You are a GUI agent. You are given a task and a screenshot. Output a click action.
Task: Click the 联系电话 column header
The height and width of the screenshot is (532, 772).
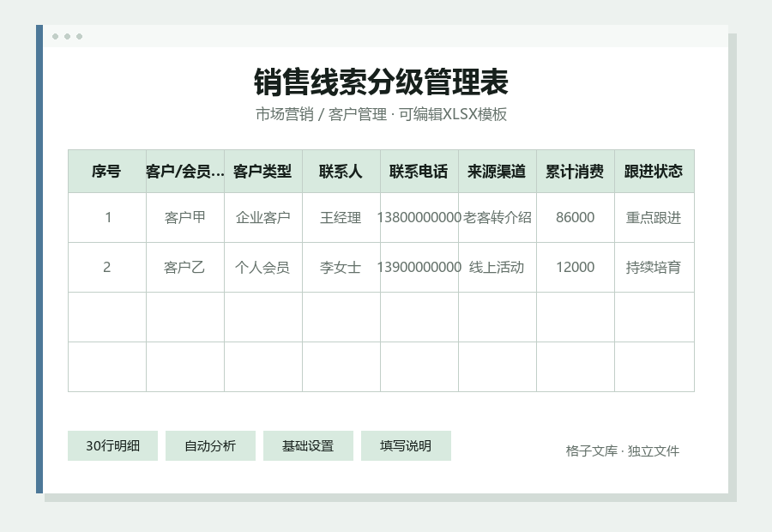click(419, 172)
